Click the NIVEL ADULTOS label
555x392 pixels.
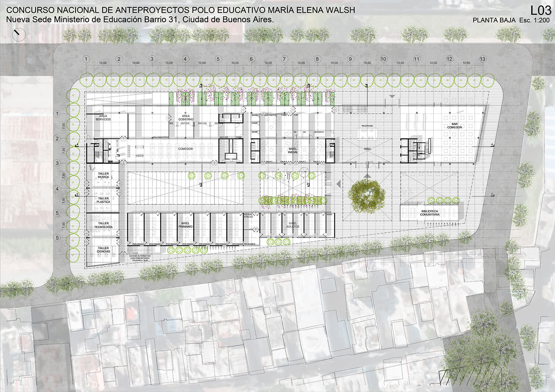pyautogui.click(x=294, y=225)
